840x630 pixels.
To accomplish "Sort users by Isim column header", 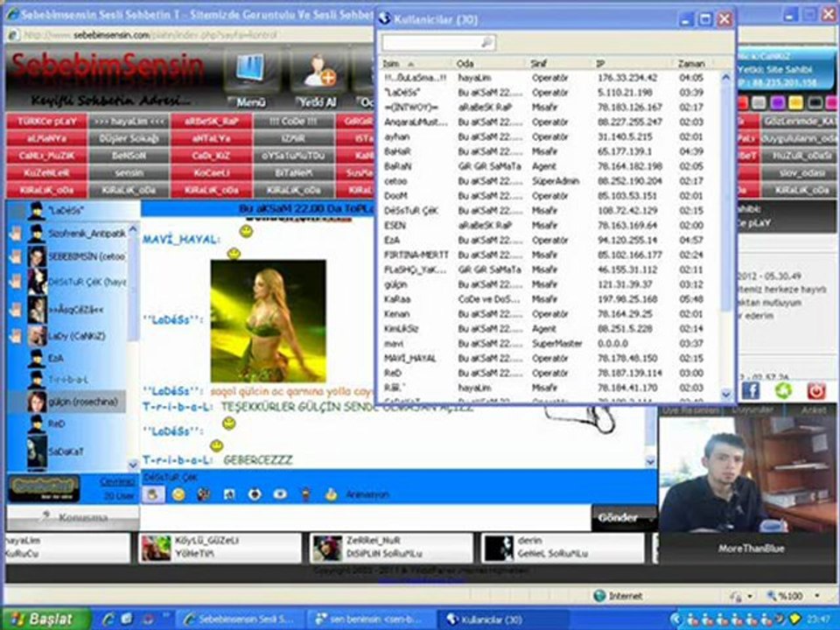I will pyautogui.click(x=415, y=63).
